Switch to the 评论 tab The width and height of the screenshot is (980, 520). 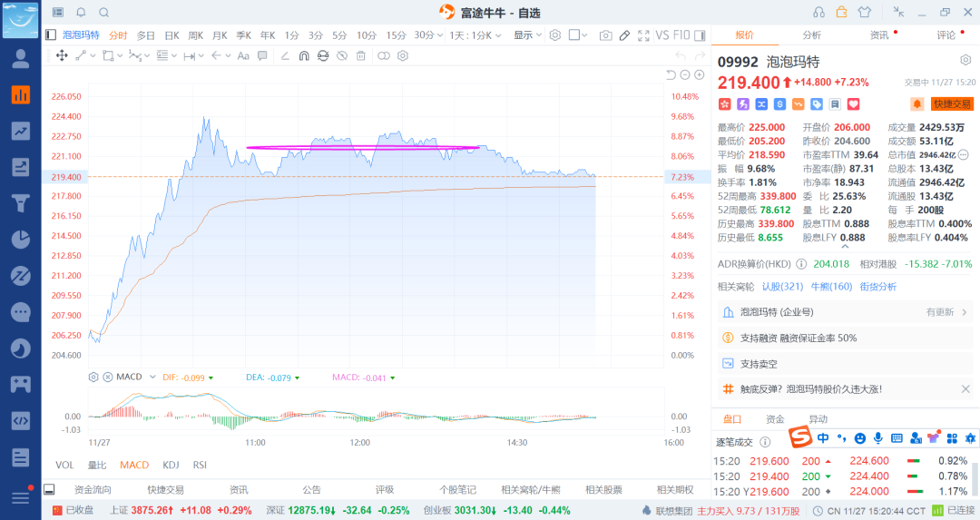(x=946, y=35)
